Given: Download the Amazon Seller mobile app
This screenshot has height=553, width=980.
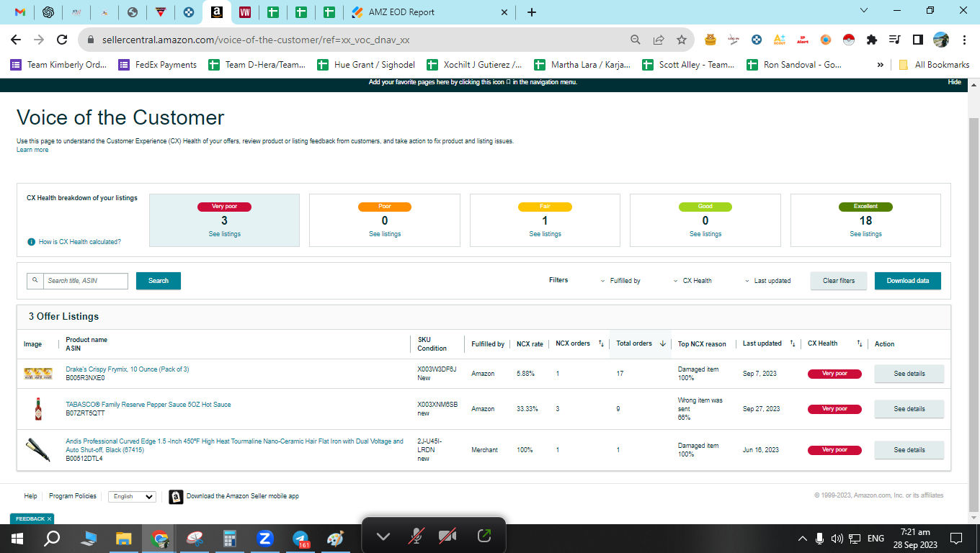Looking at the screenshot, I should [x=234, y=496].
